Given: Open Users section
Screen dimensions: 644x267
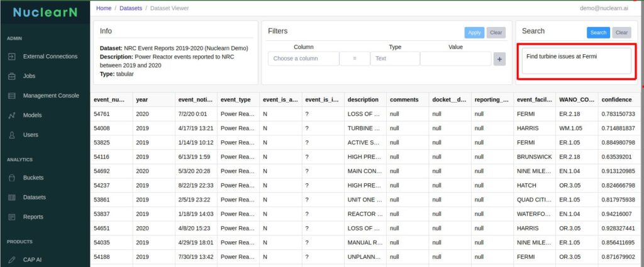Looking at the screenshot, I should (30, 135).
